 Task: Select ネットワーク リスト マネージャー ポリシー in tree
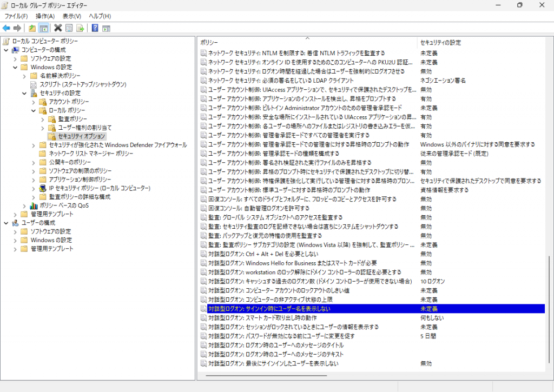pos(91,154)
